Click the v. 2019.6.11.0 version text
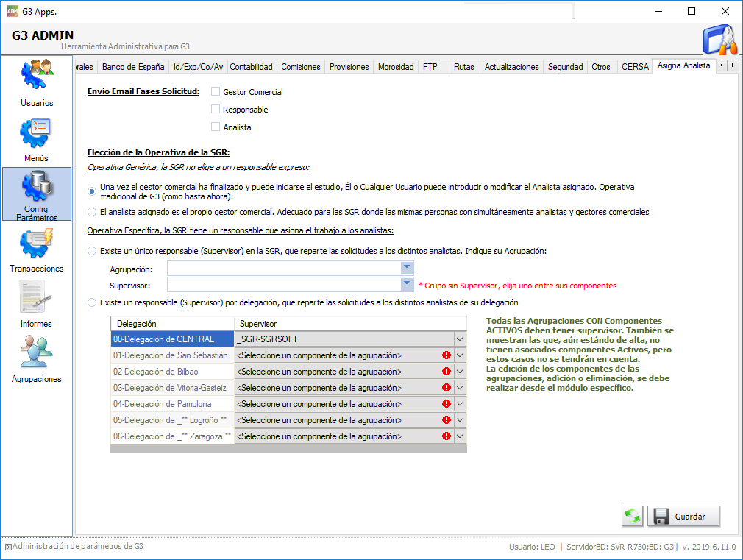Viewport: 743px width, 560px height. pos(709,547)
